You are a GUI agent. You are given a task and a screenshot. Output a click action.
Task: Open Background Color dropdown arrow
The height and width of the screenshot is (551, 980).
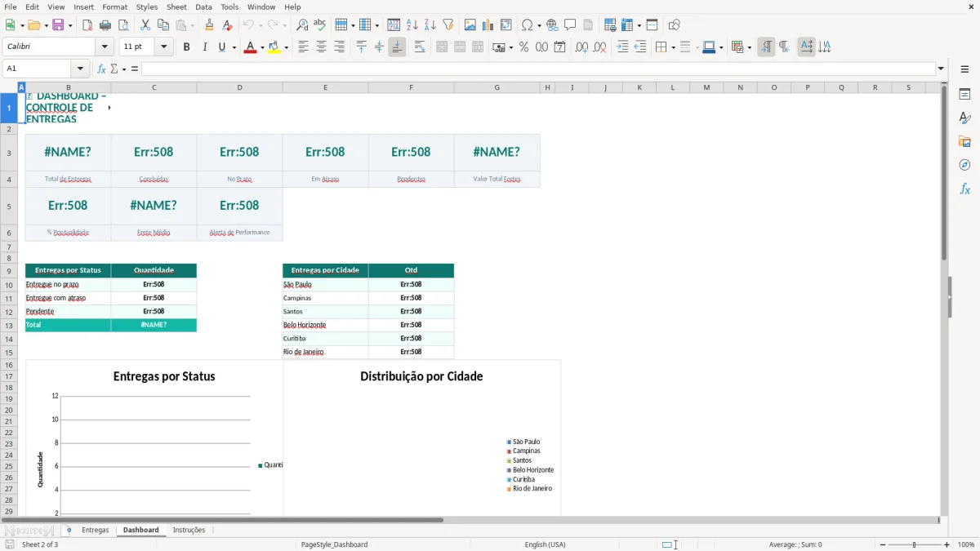pos(286,47)
